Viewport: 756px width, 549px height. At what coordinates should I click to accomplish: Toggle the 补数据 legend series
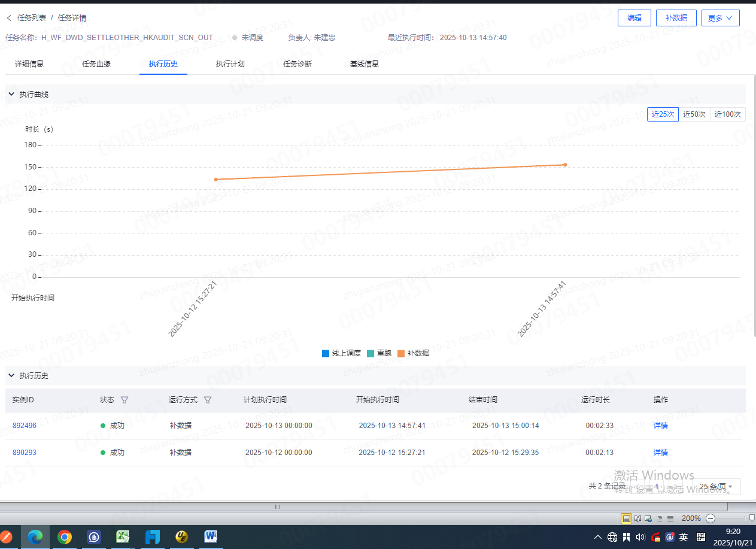tap(413, 353)
